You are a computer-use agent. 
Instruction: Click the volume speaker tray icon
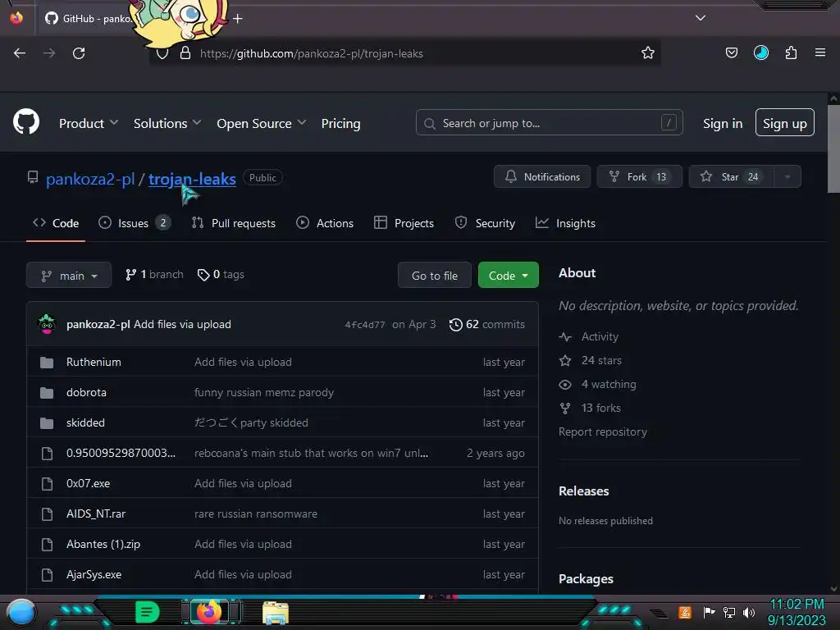coord(748,612)
